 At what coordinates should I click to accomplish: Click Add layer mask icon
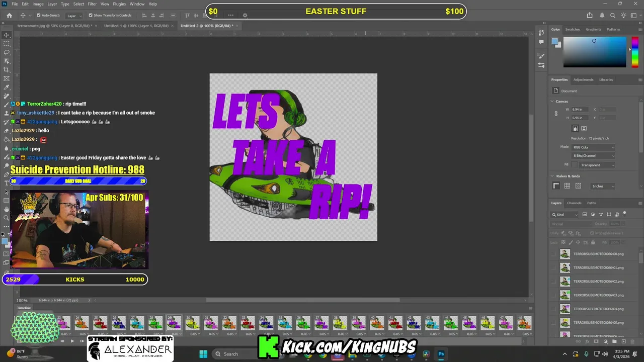pyautogui.click(x=597, y=342)
